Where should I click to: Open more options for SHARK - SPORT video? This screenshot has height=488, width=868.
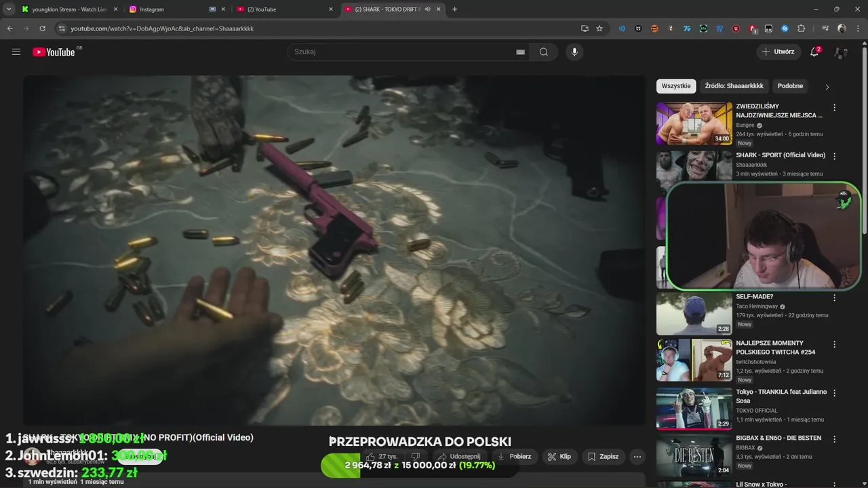(834, 156)
